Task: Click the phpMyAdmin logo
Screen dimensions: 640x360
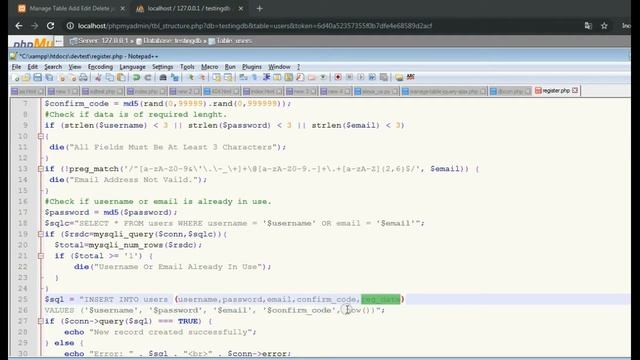Action: tap(33, 42)
